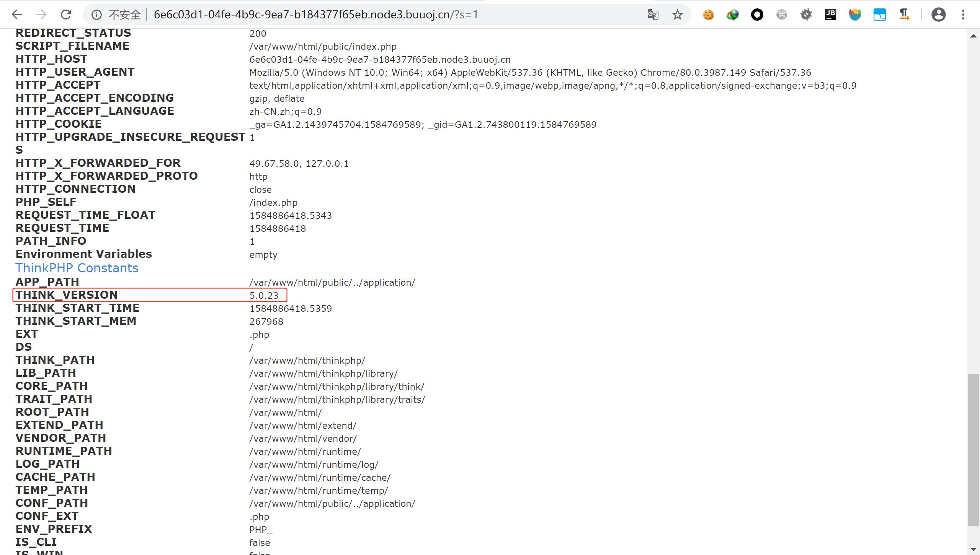Click the ThinkPHP Constants heading

click(x=77, y=268)
